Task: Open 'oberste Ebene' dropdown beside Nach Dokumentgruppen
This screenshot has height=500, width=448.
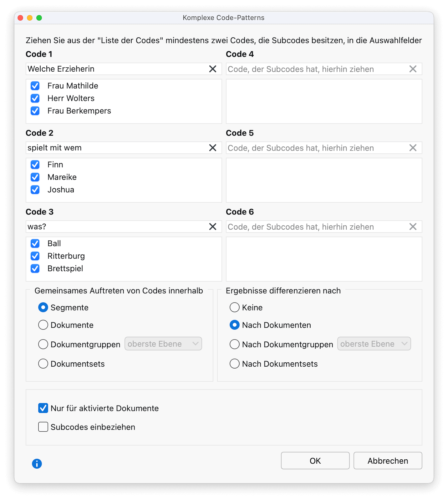Action: point(374,344)
